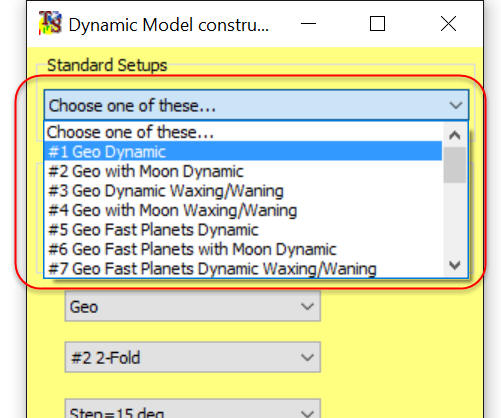Choose '#6 Geo Fast Planets with Moon Dynamic'
Screen dimensions: 501x418
[x=243, y=249]
